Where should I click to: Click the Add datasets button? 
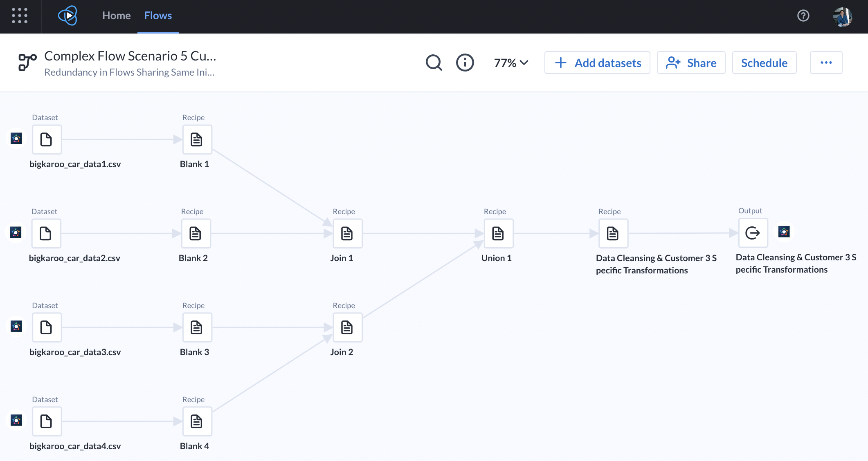click(x=597, y=63)
